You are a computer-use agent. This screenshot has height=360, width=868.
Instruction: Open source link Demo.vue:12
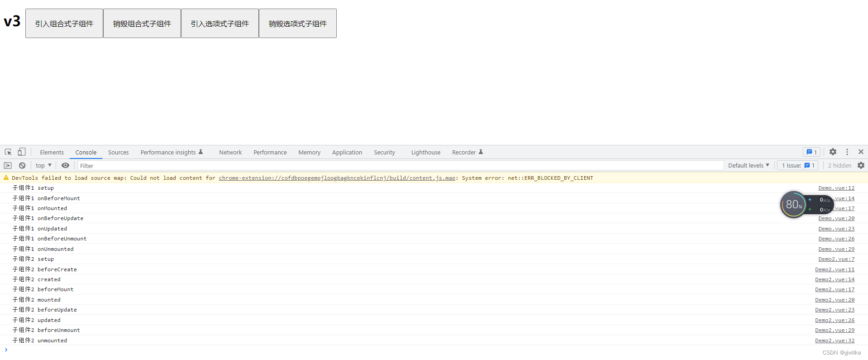(x=836, y=188)
